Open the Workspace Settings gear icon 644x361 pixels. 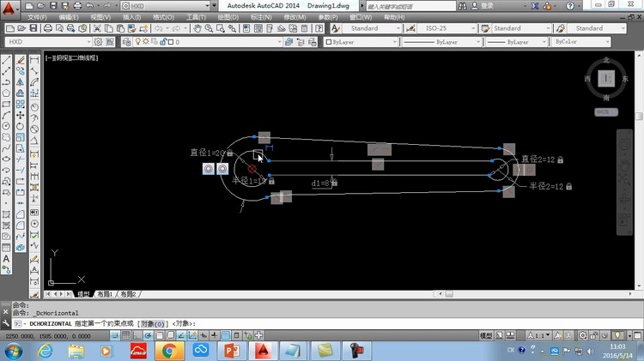pyautogui.click(x=98, y=42)
